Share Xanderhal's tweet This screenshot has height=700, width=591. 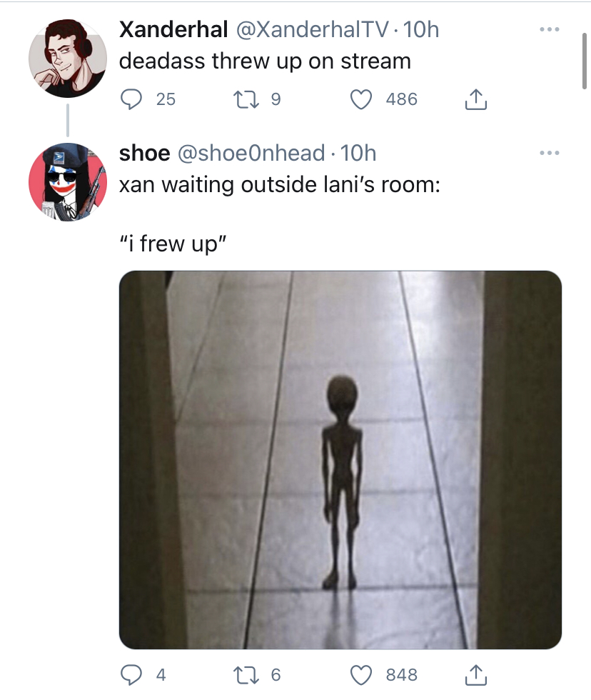(475, 99)
